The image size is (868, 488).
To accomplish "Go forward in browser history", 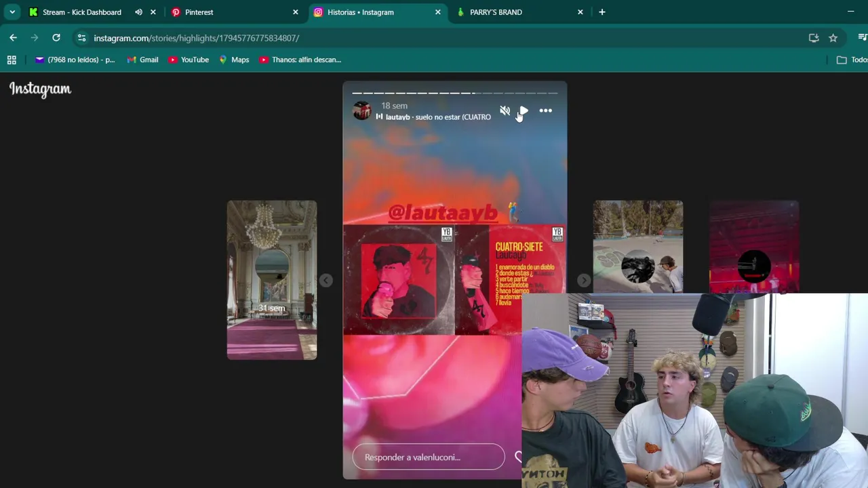I will pyautogui.click(x=35, y=38).
